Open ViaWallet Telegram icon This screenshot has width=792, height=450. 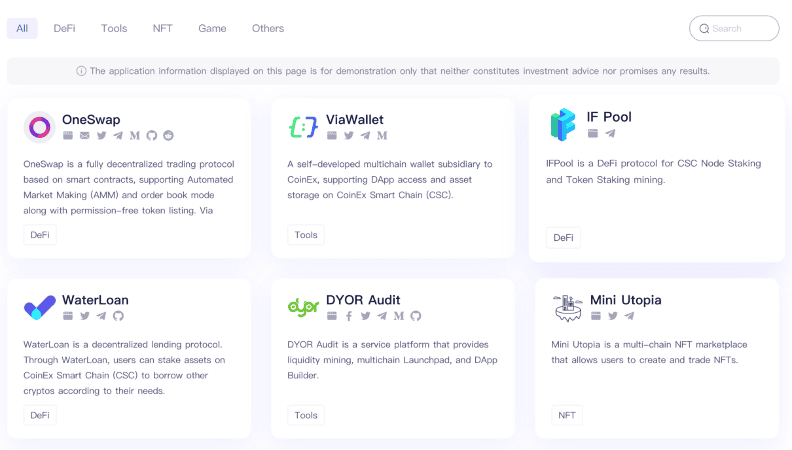point(365,135)
